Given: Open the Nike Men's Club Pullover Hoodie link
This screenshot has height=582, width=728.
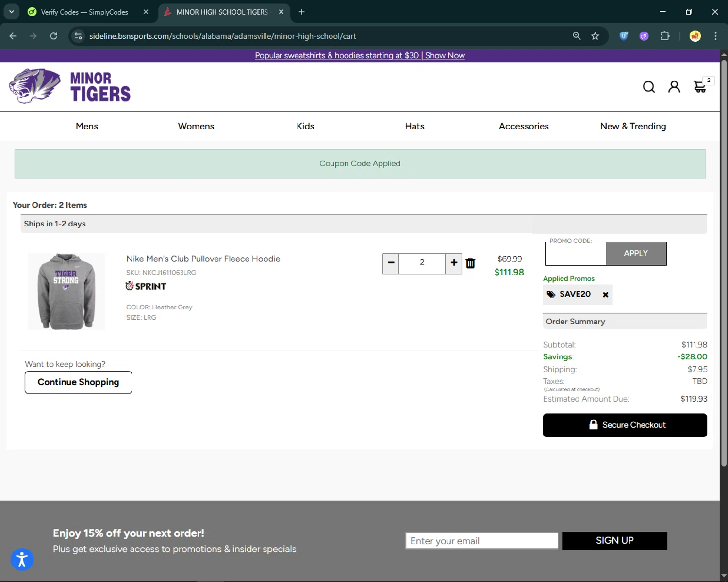Looking at the screenshot, I should (x=203, y=259).
